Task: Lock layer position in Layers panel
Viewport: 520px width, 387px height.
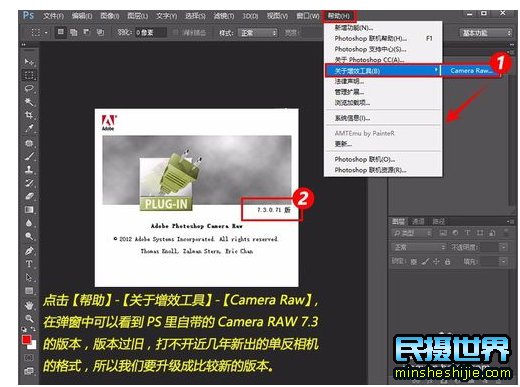Action: [x=436, y=262]
